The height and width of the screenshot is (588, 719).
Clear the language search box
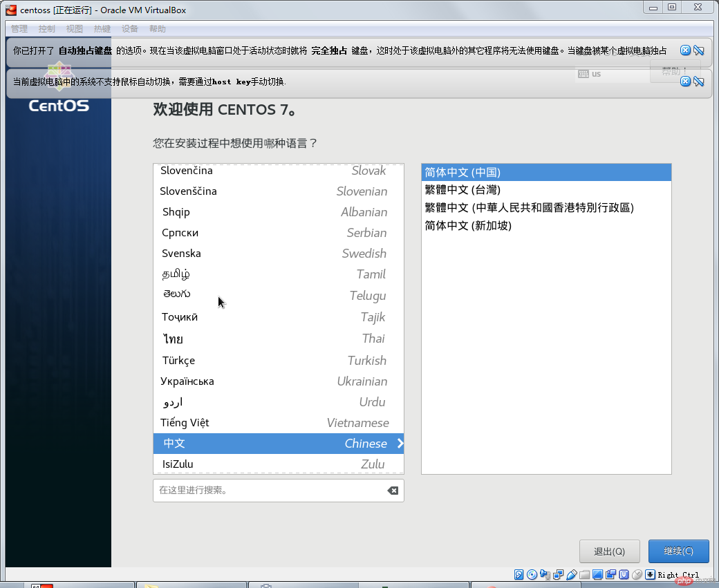393,491
